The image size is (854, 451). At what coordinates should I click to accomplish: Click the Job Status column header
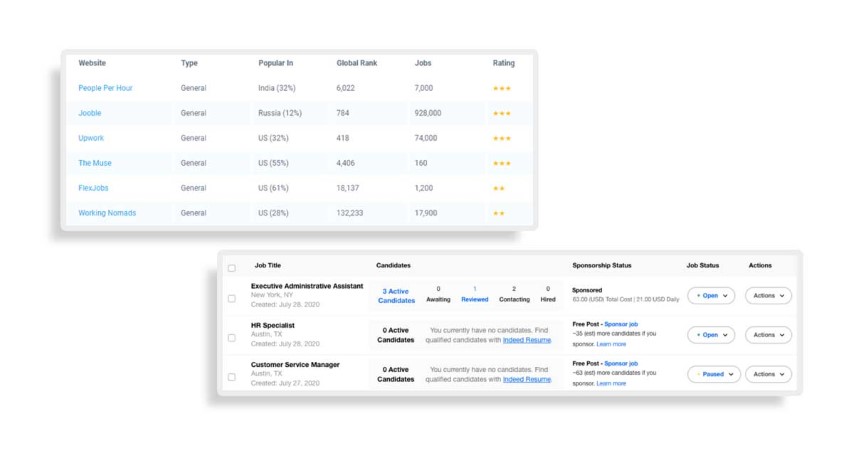pos(702,265)
